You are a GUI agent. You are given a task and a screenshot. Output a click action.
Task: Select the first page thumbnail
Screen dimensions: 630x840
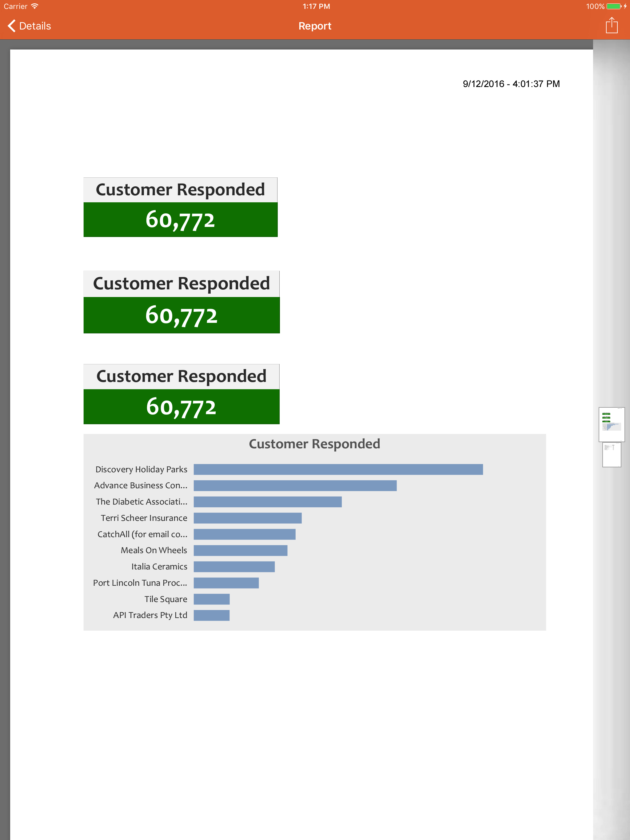point(611,424)
